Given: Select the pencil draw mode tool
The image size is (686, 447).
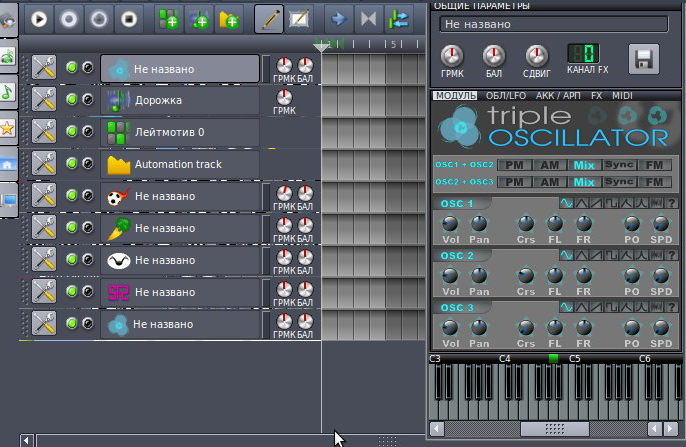Looking at the screenshot, I should pyautogui.click(x=269, y=19).
